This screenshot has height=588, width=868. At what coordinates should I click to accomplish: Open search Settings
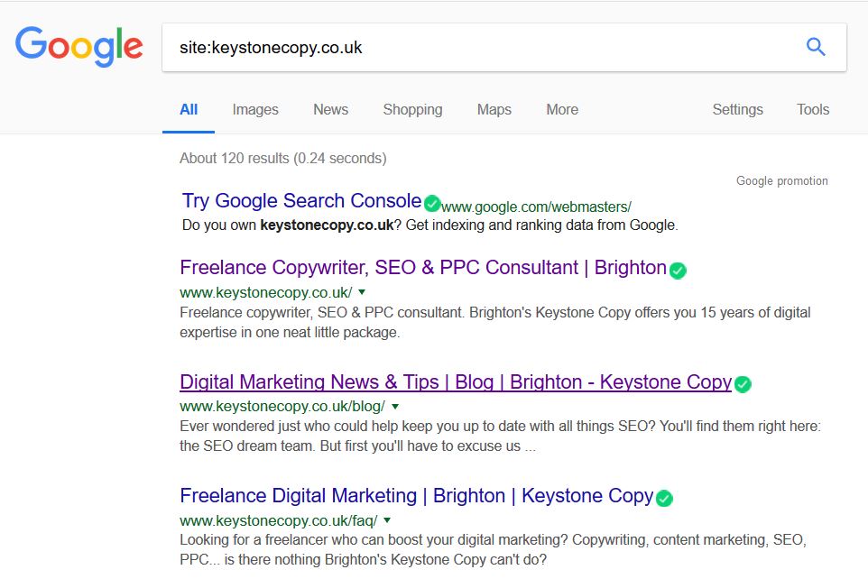click(737, 109)
